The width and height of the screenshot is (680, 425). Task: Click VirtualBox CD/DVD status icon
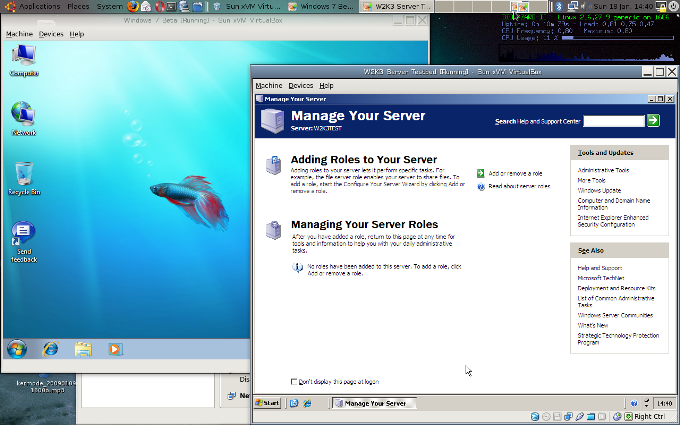click(546, 417)
